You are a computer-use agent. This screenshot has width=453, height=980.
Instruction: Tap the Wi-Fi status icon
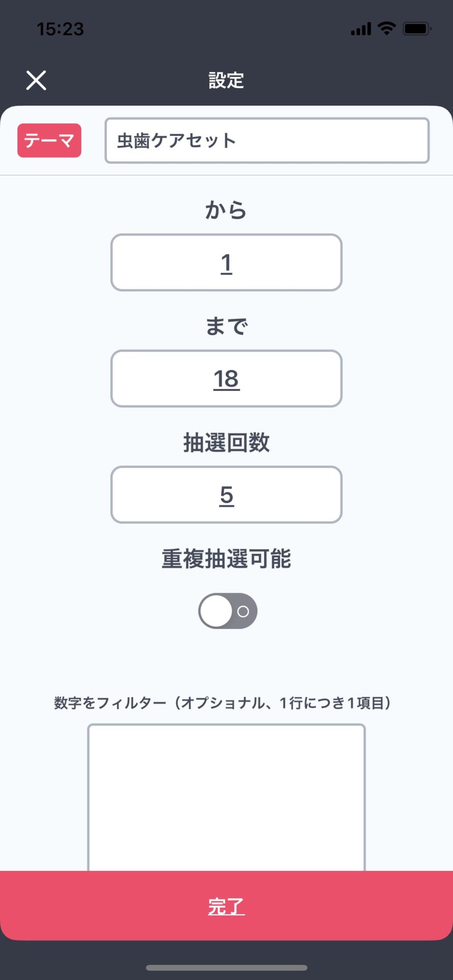(387, 29)
